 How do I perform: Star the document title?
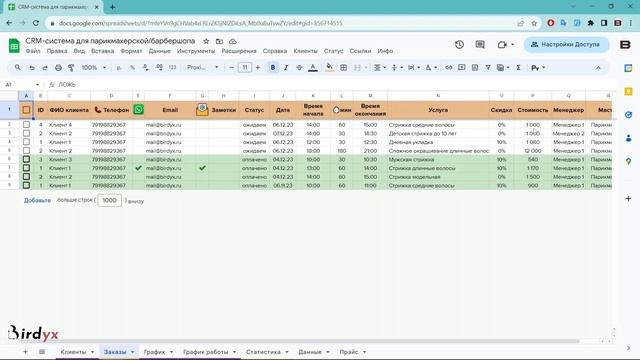206,41
